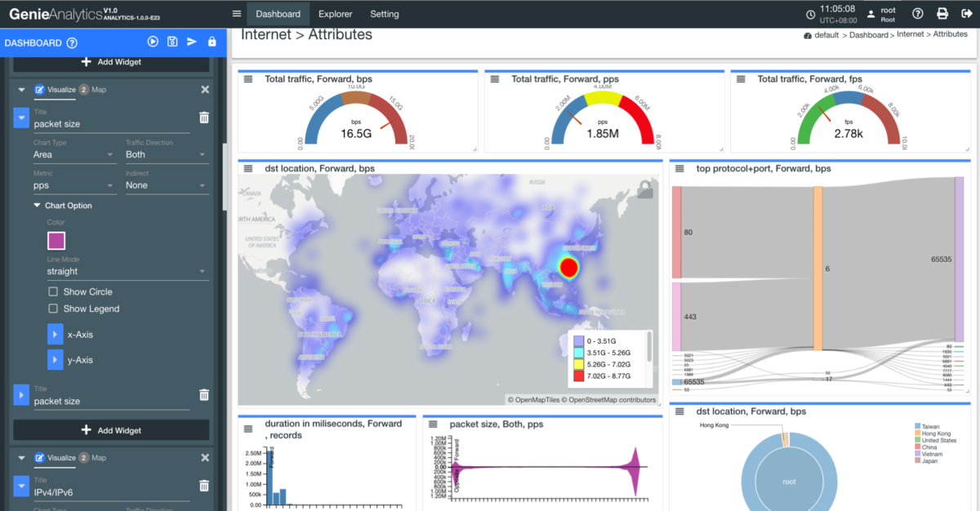This screenshot has height=511, width=980.
Task: Enable the Show Circle option
Action: click(x=51, y=291)
